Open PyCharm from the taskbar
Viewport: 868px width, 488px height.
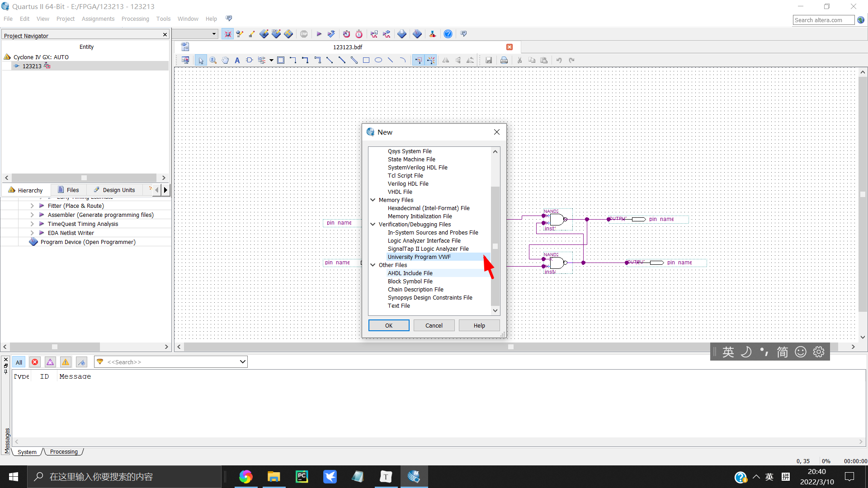[x=302, y=477]
